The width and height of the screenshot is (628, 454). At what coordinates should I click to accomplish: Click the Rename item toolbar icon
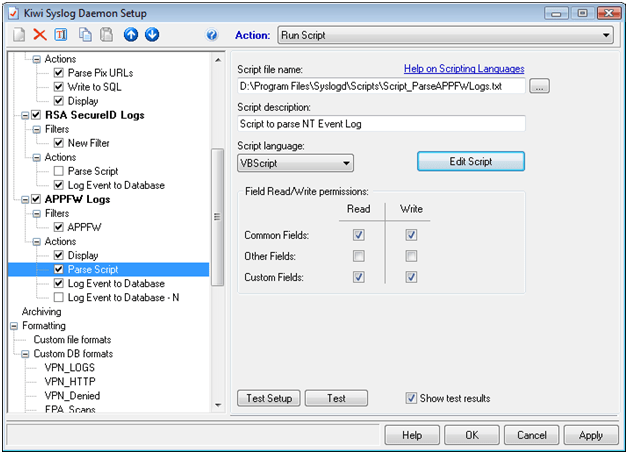coord(60,35)
